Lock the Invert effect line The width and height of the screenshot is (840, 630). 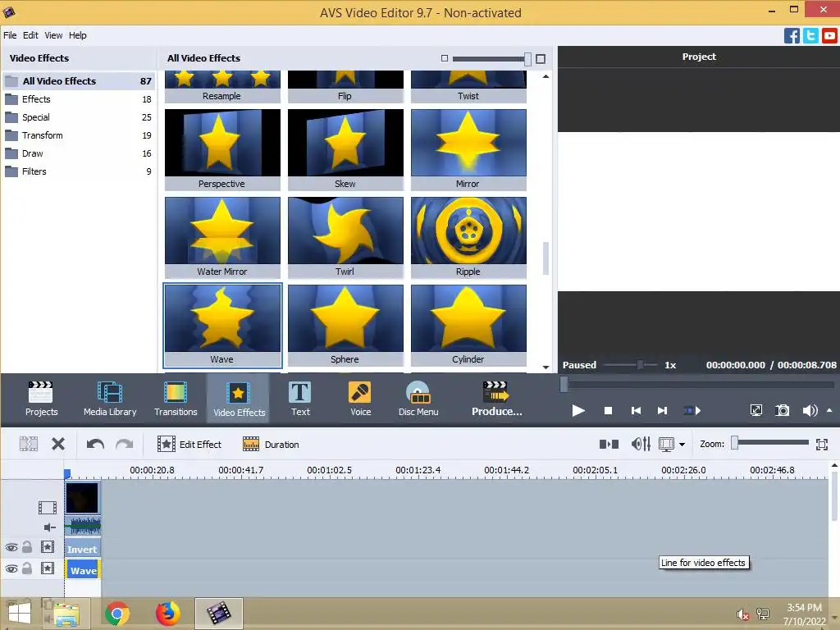[x=27, y=546]
